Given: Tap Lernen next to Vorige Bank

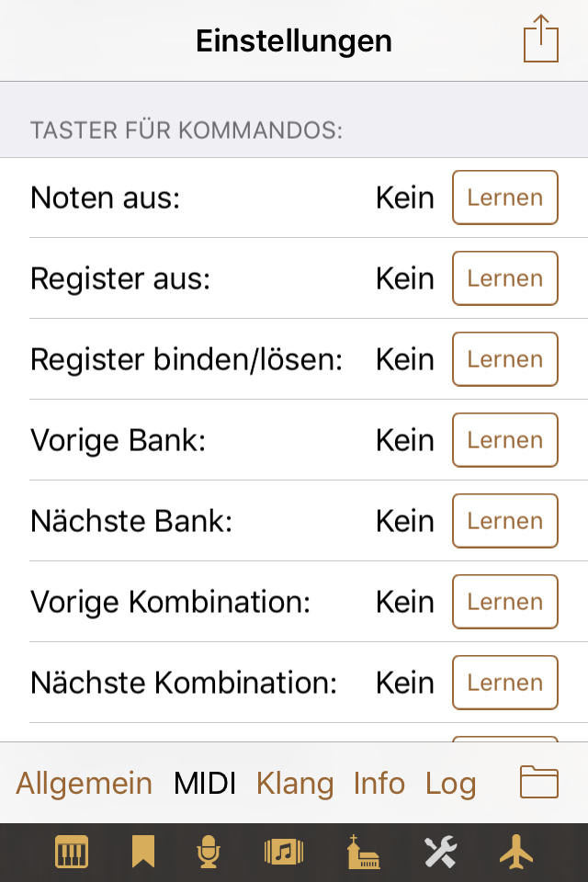Looking at the screenshot, I should coord(504,440).
